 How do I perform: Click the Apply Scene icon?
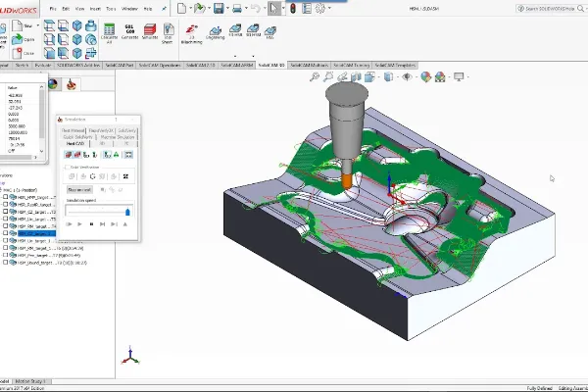click(x=440, y=76)
